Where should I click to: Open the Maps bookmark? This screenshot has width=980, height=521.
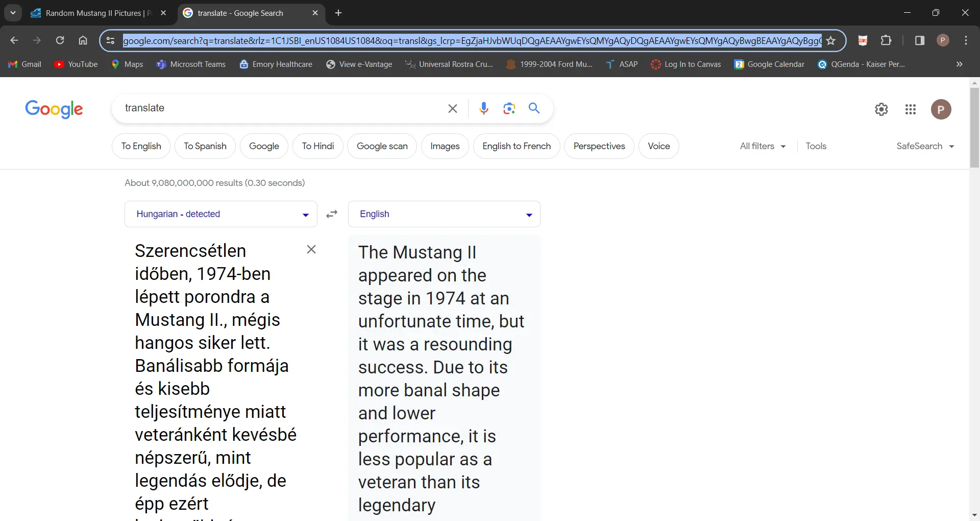[127, 64]
